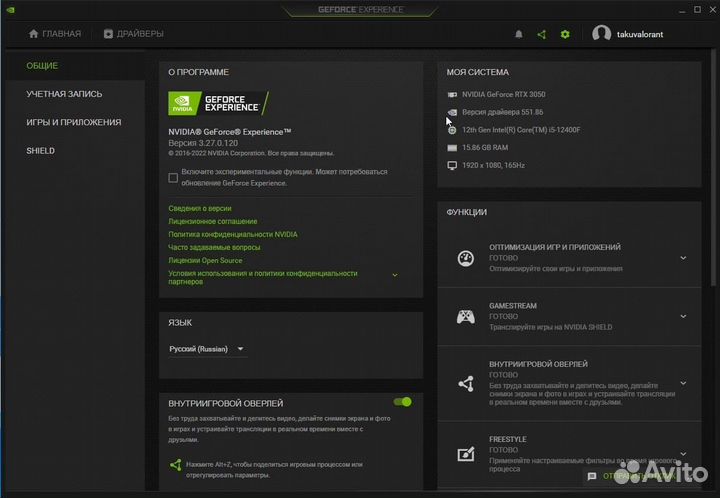Click the takuvalorant profile avatar
Screen dimensions: 720x498
(x=601, y=34)
